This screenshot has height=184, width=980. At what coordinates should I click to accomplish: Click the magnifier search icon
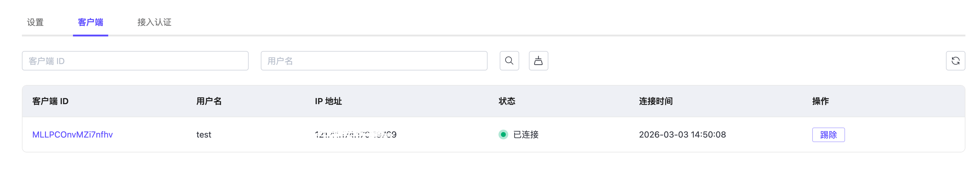(509, 60)
